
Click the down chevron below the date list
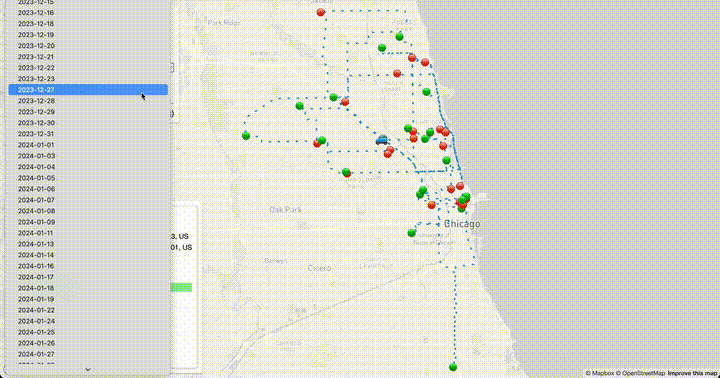(88, 369)
